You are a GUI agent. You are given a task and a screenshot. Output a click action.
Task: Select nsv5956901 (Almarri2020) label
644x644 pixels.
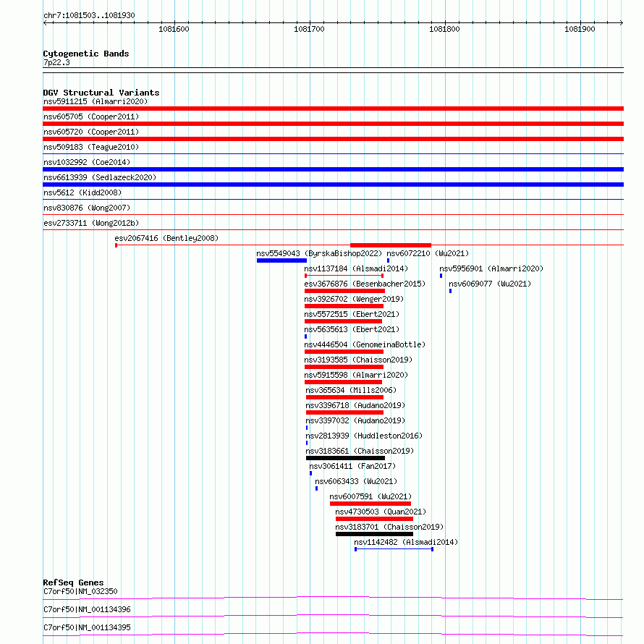click(491, 268)
